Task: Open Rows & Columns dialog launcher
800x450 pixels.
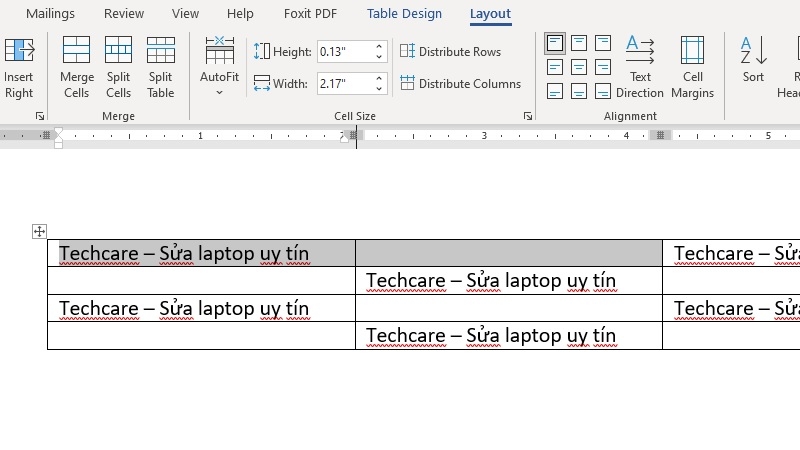Action: pyautogui.click(x=40, y=116)
